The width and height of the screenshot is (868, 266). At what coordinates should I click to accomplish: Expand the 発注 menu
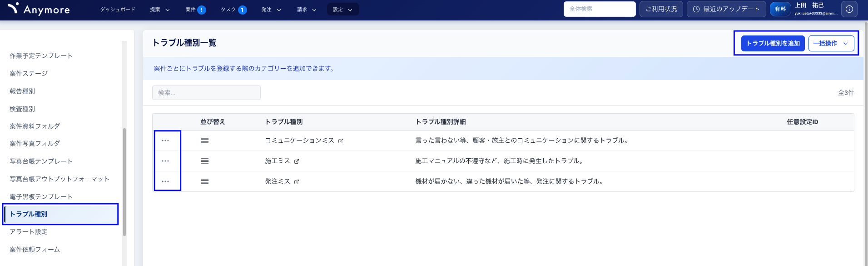pos(271,10)
